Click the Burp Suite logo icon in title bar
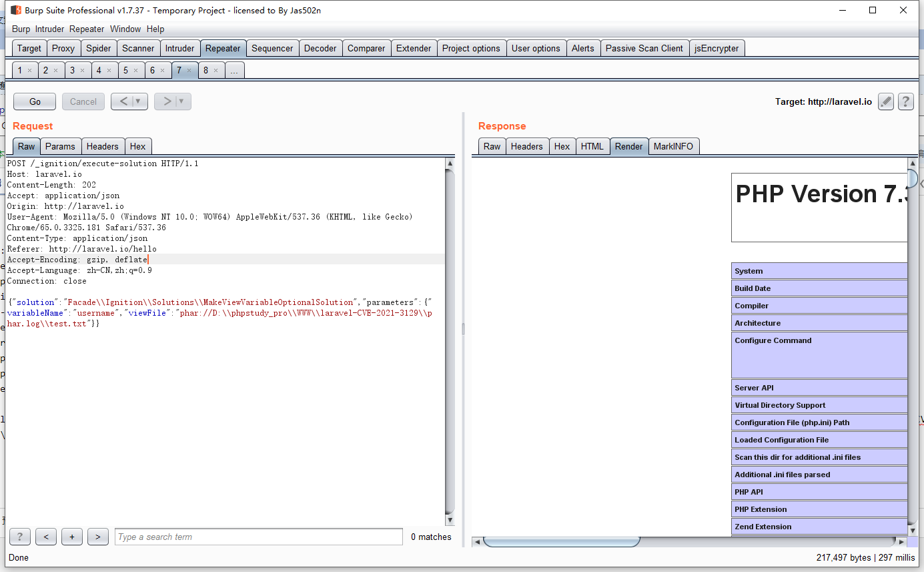The height and width of the screenshot is (572, 924). click(x=15, y=10)
